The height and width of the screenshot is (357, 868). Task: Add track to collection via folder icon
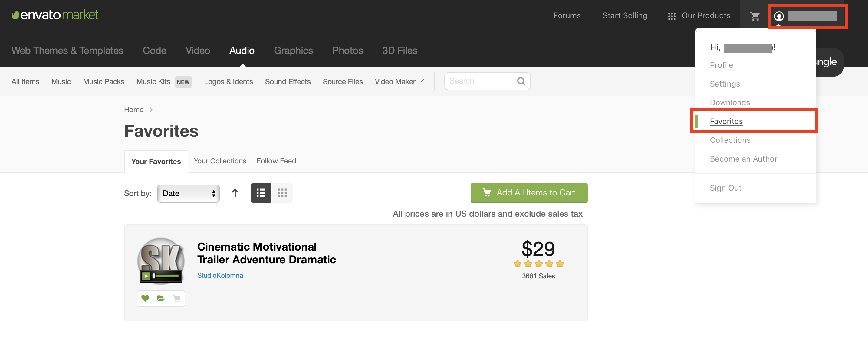click(161, 298)
